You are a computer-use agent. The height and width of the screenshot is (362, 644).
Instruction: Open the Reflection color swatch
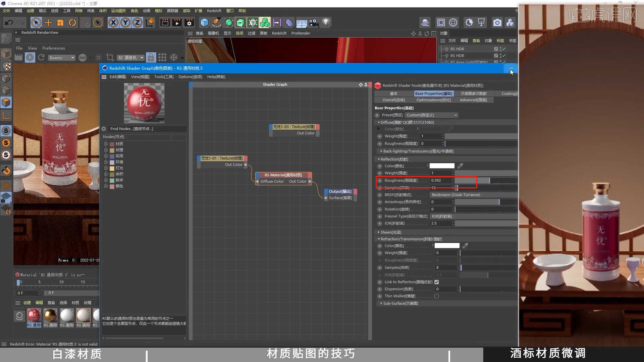click(442, 166)
